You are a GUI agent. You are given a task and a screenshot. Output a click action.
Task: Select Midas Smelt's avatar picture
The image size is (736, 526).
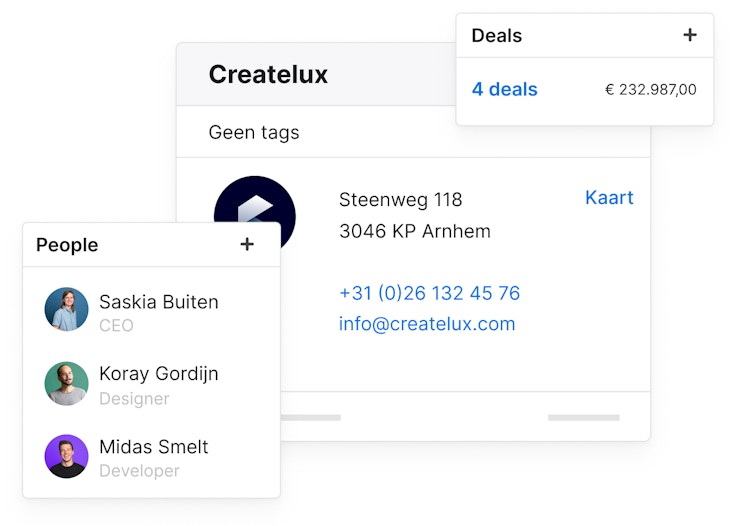click(67, 456)
